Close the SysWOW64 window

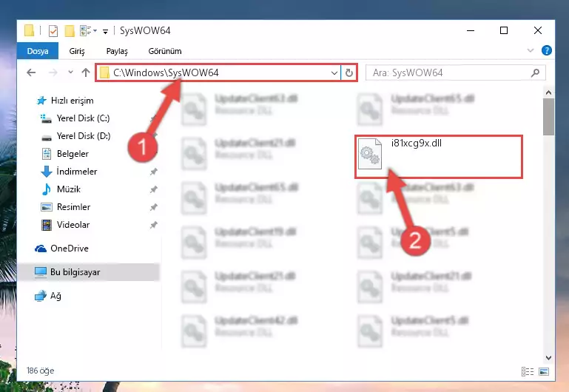point(538,31)
